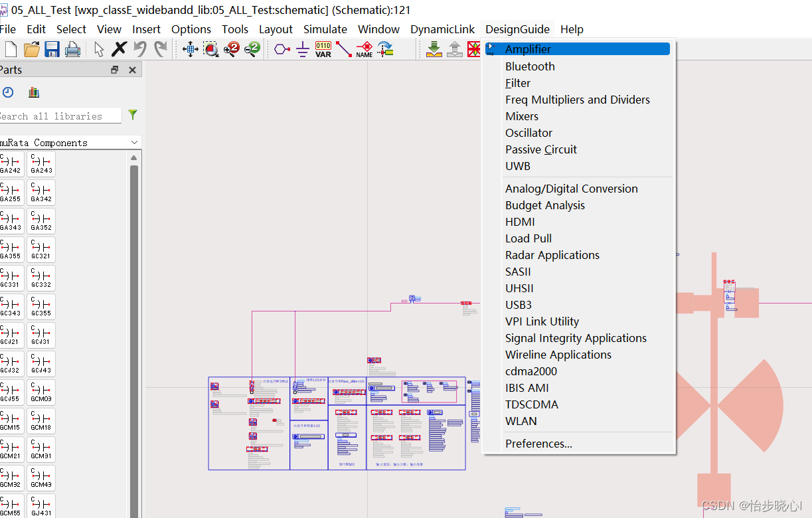Viewport: 812px width, 518px height.
Task: Click the Search all libraries field
Action: click(x=60, y=116)
